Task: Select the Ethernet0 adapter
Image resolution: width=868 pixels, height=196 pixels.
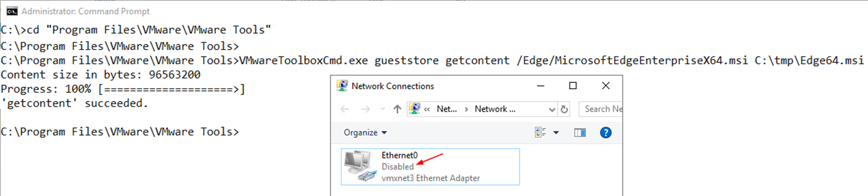Action: (x=430, y=167)
